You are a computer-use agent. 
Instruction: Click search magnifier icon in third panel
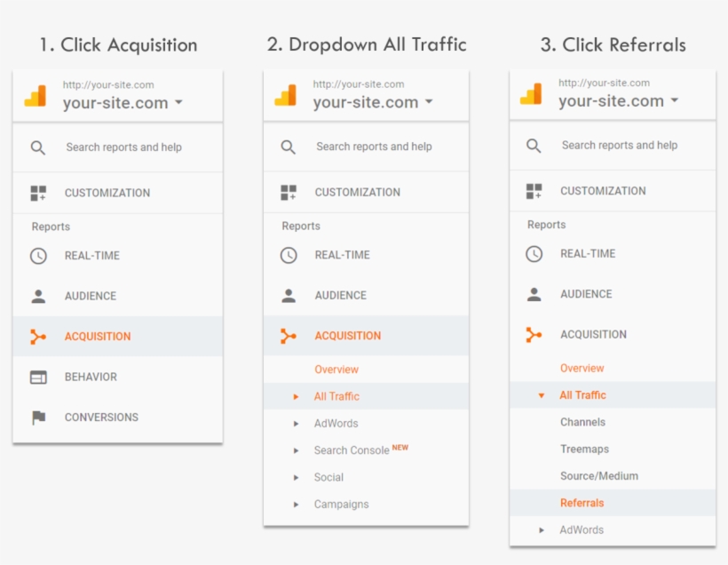[x=534, y=146]
